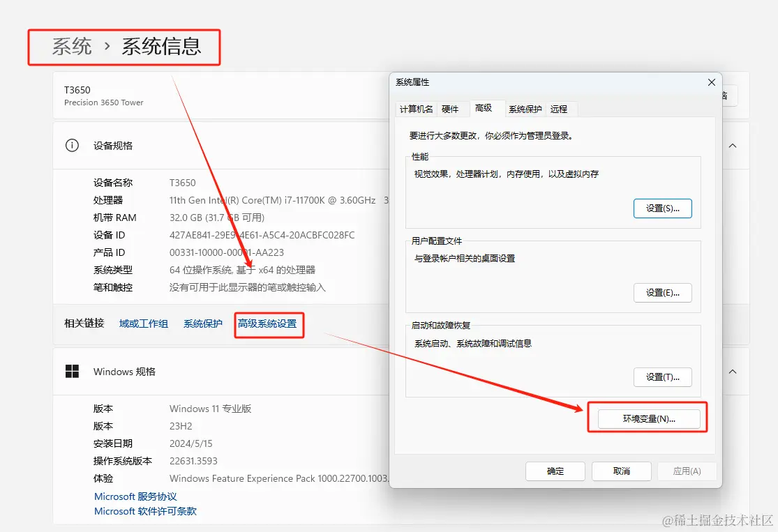Select the 安装日期 value 2024/5/15

[191, 443]
